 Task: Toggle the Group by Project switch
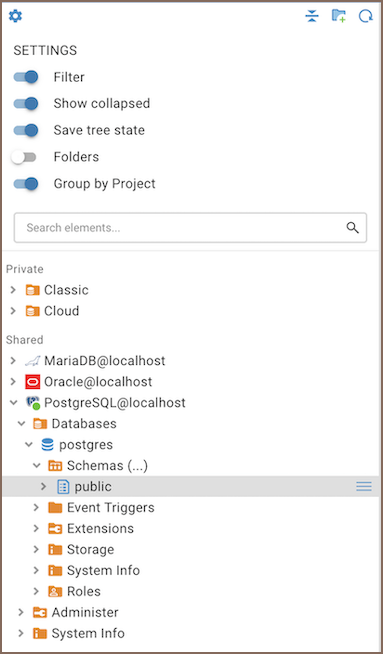pyautogui.click(x=26, y=184)
